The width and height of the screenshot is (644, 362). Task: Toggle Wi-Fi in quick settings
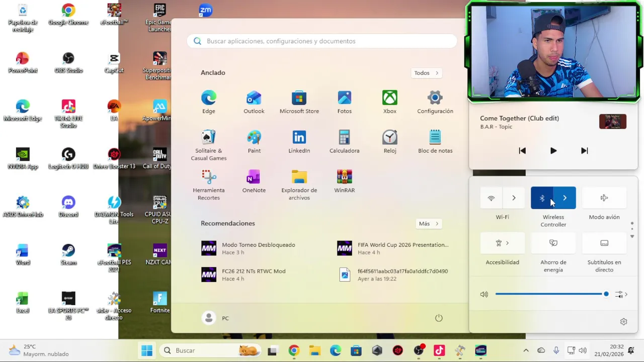tap(492, 198)
